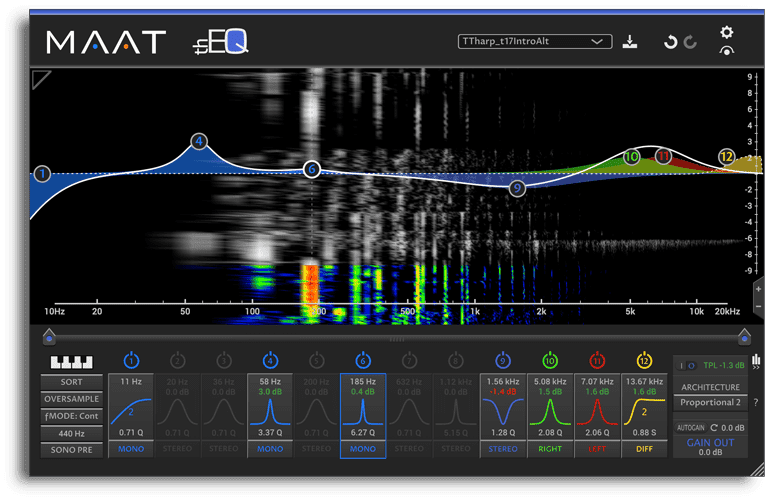This screenshot has width=768, height=500.
Task: Open the piano keyboard icon
Action: pyautogui.click(x=72, y=362)
